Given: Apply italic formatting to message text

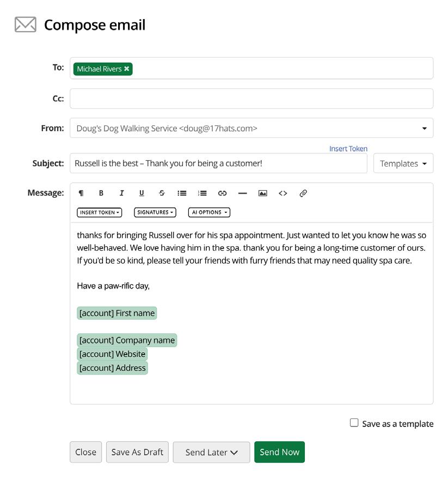Looking at the screenshot, I should pyautogui.click(x=121, y=193).
